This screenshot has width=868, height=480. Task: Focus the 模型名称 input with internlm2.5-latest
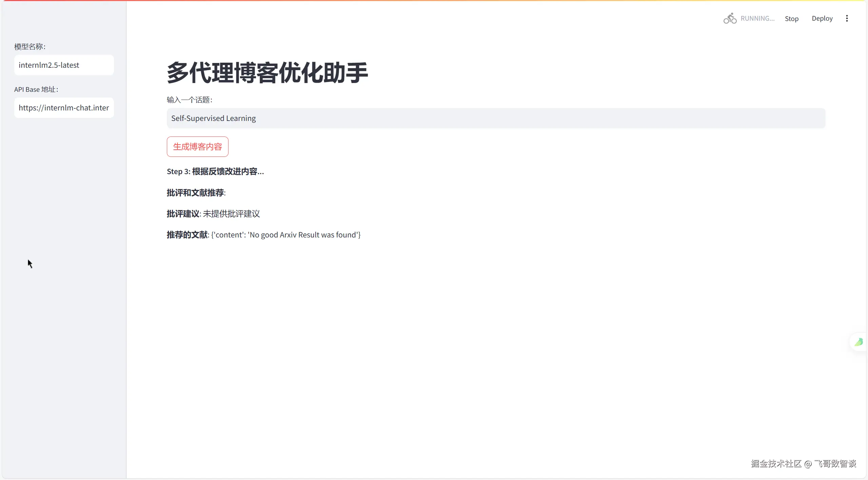(64, 65)
